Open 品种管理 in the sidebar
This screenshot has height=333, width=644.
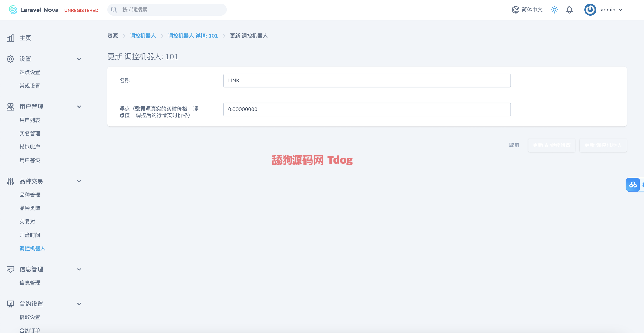tap(30, 195)
